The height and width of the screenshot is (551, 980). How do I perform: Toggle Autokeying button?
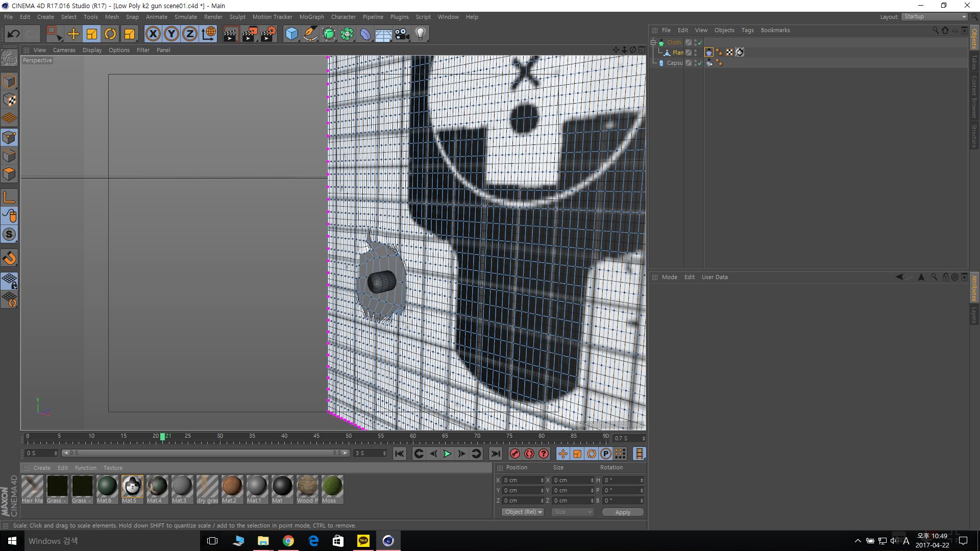[529, 454]
